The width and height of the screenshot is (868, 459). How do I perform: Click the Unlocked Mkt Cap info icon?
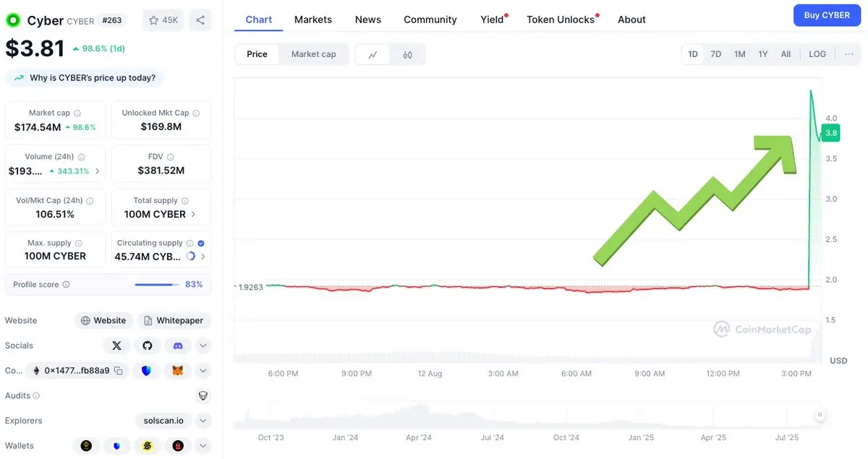196,113
